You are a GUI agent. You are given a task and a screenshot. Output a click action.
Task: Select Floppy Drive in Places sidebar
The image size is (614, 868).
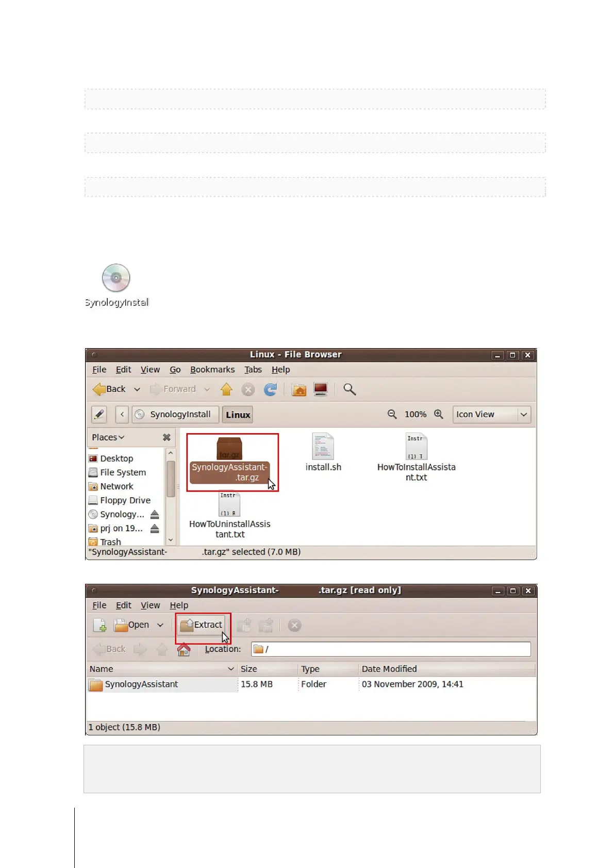(x=120, y=500)
